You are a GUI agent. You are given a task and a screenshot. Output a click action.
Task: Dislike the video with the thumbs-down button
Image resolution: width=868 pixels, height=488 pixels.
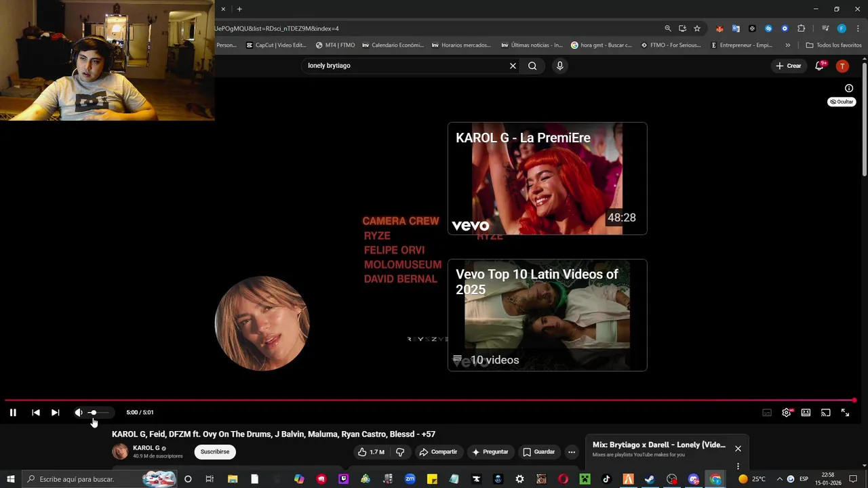(x=400, y=451)
